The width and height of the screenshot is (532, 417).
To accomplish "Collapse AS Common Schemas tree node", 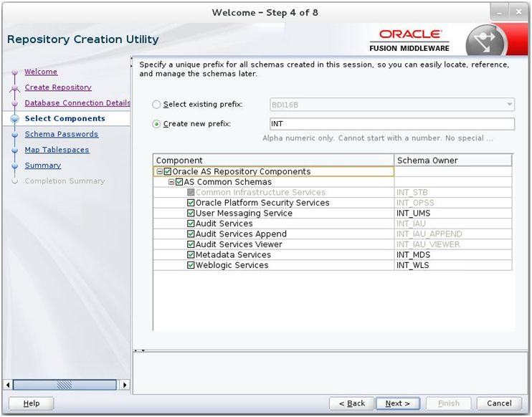I will [171, 182].
